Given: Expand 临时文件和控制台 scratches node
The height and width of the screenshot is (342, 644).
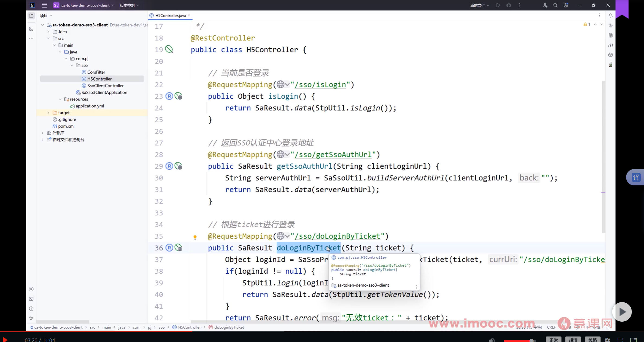Looking at the screenshot, I should 43,140.
